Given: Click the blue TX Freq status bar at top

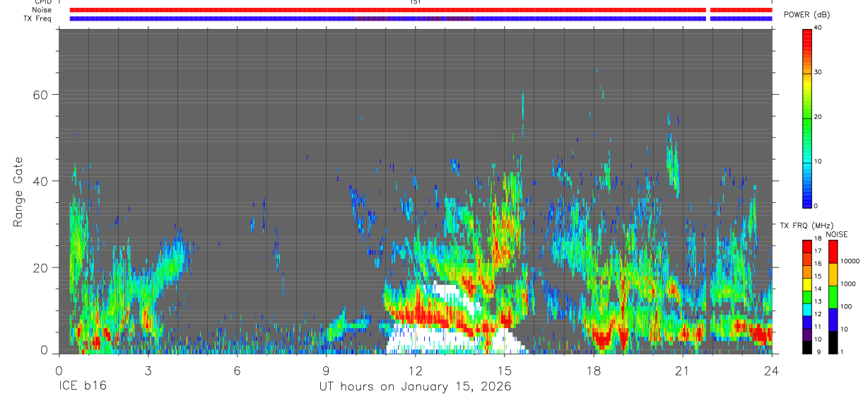Looking at the screenshot, I should click(421, 18).
